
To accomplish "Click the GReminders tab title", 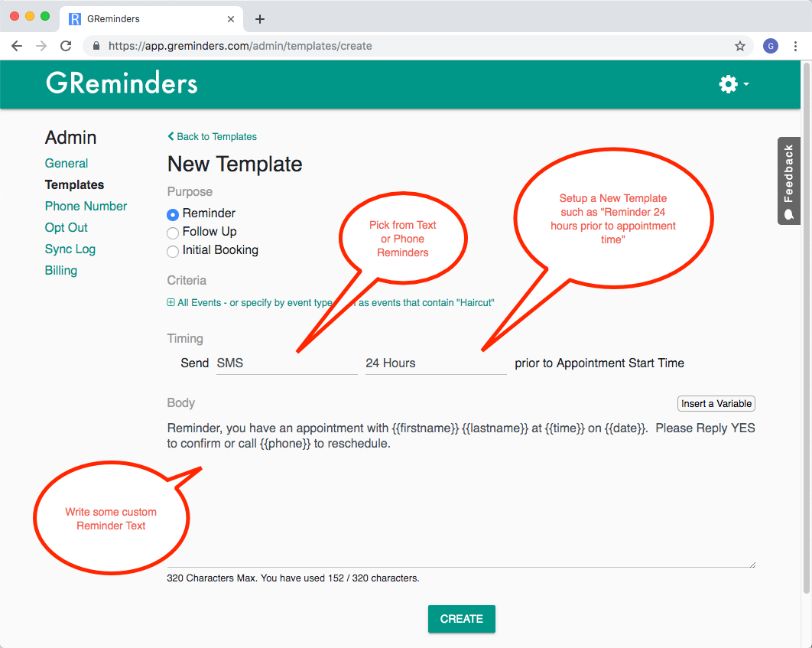I will (x=113, y=19).
